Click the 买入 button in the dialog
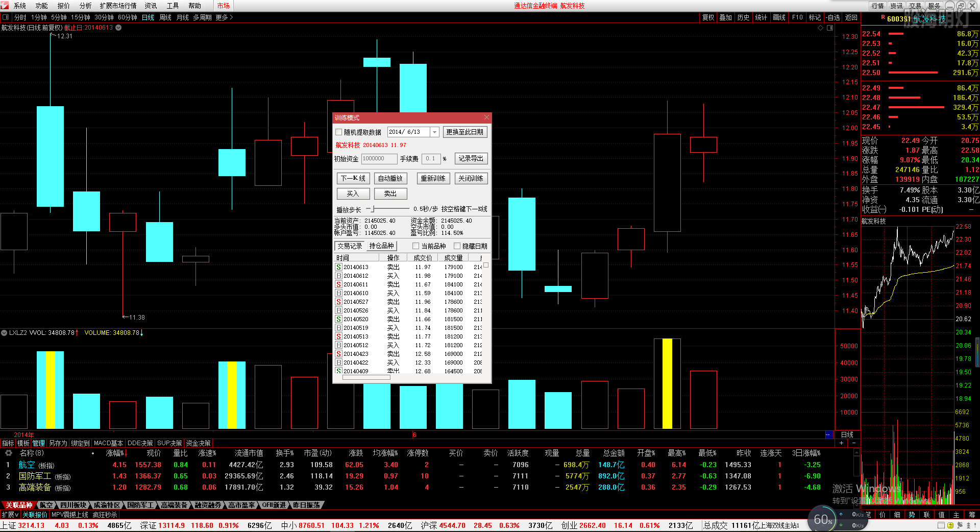Screen dimensions: 980x532 pos(353,194)
